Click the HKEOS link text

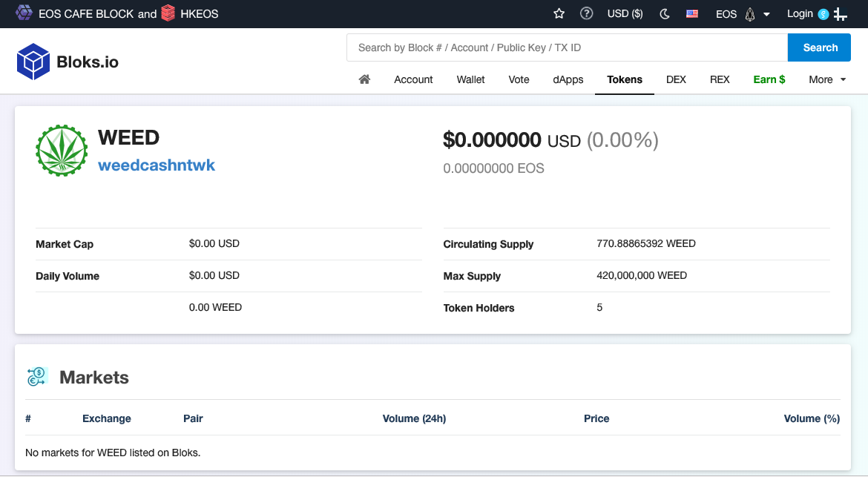pyautogui.click(x=200, y=14)
